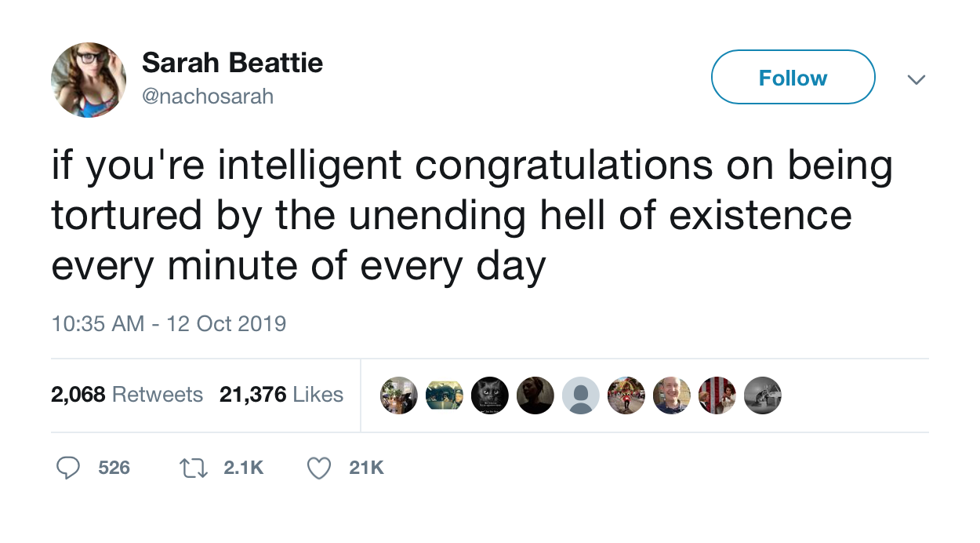Open the dark-haired woman liker avatar
Viewport: 980px width, 543px height.
535,395
